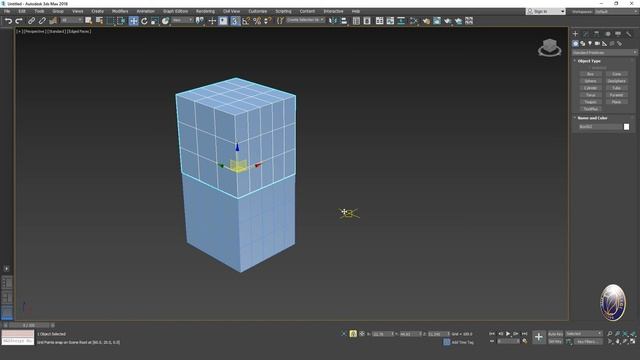The image size is (640, 360).
Task: Click the object color swatch
Action: [x=627, y=127]
